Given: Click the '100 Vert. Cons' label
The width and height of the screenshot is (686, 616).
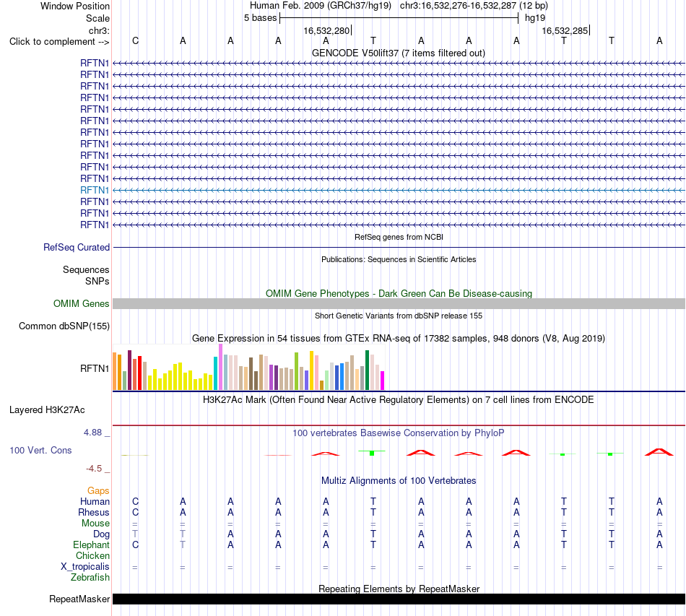Looking at the screenshot, I should (x=40, y=450).
